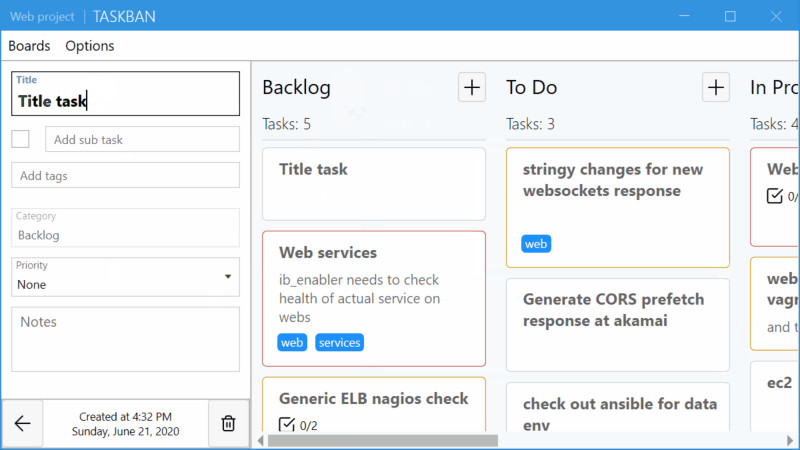Click the 'Tasks: 5' count label
The width and height of the screenshot is (800, 450).
[286, 124]
